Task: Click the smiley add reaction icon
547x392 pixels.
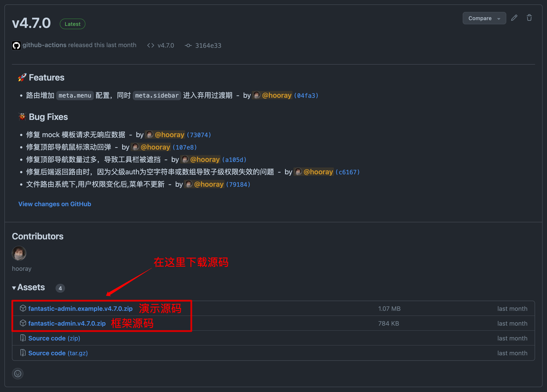Action: [18, 373]
